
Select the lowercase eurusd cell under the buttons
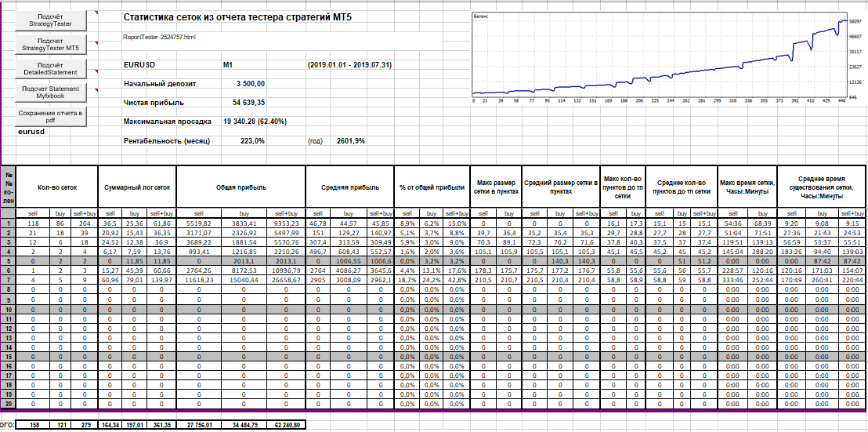[x=31, y=132]
